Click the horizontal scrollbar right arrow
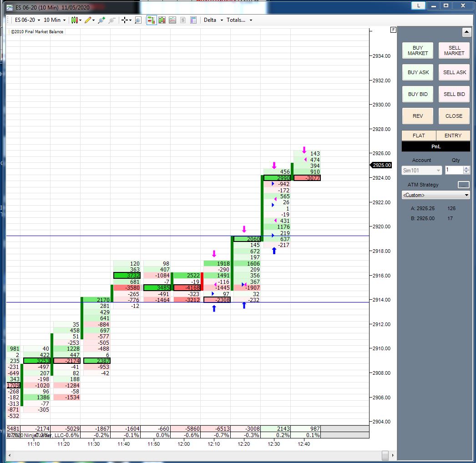476x463 pixels. click(x=393, y=455)
